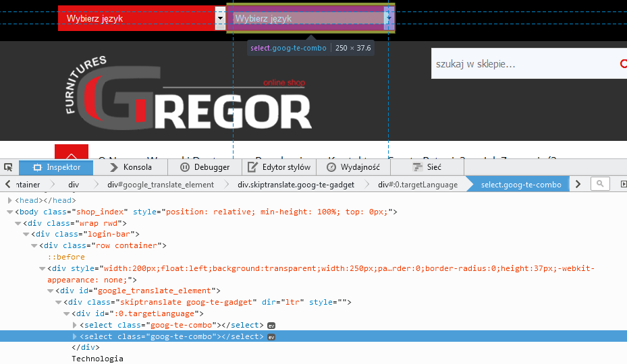Click the Gregor Furnitures logo
Viewport: 627px width, 364px height.
[188, 93]
